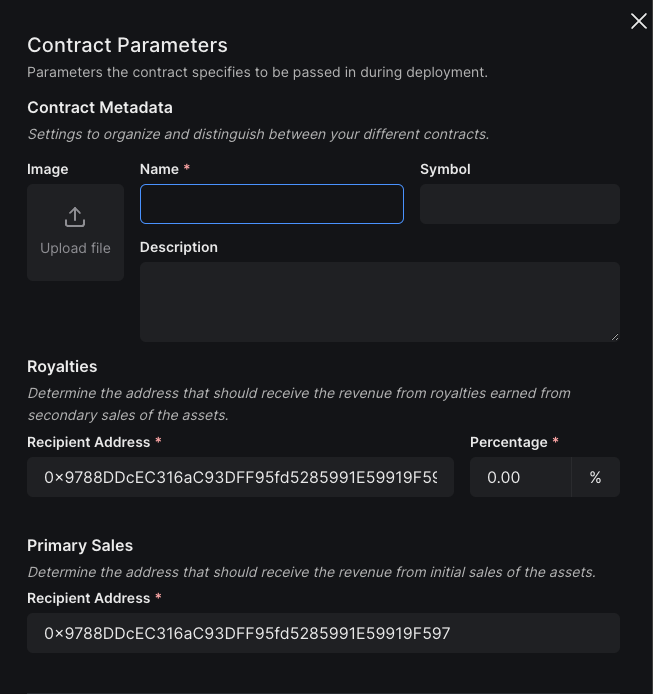Screen dimensions: 653x694
Task: Select the Description text area
Action: pyautogui.click(x=379, y=301)
